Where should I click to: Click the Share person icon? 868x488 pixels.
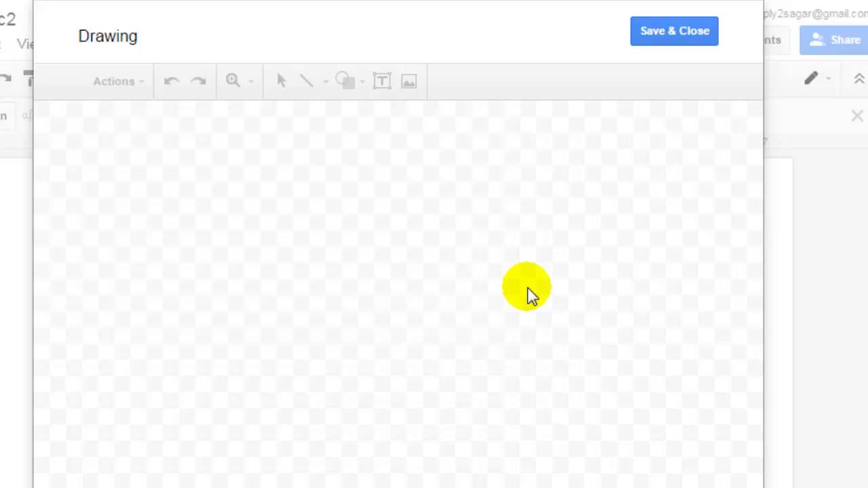tap(816, 40)
